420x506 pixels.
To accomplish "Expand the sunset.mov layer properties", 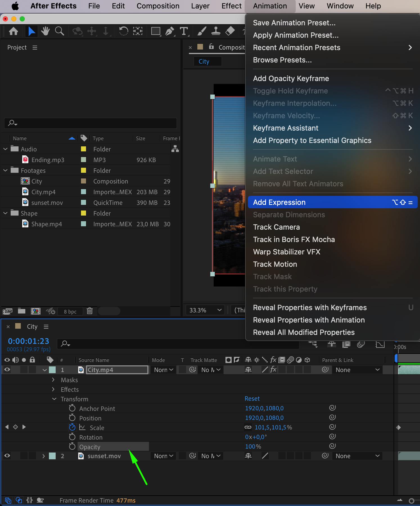I will (x=44, y=456).
